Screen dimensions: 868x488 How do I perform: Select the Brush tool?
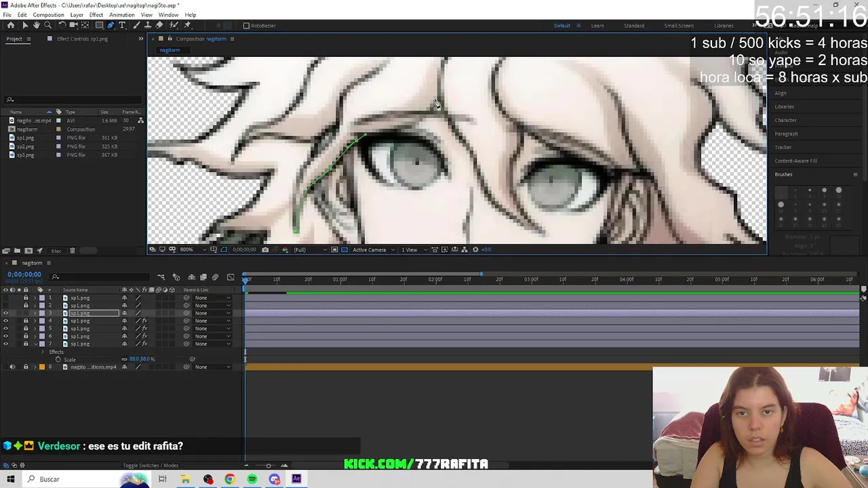(x=136, y=25)
